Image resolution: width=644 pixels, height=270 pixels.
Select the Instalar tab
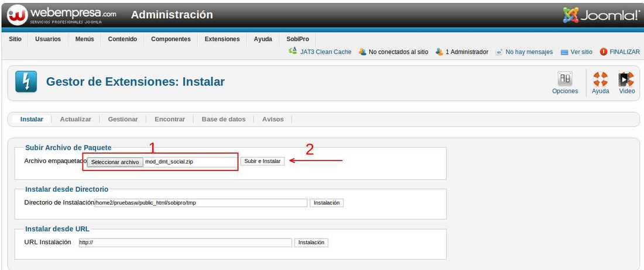[x=32, y=119]
